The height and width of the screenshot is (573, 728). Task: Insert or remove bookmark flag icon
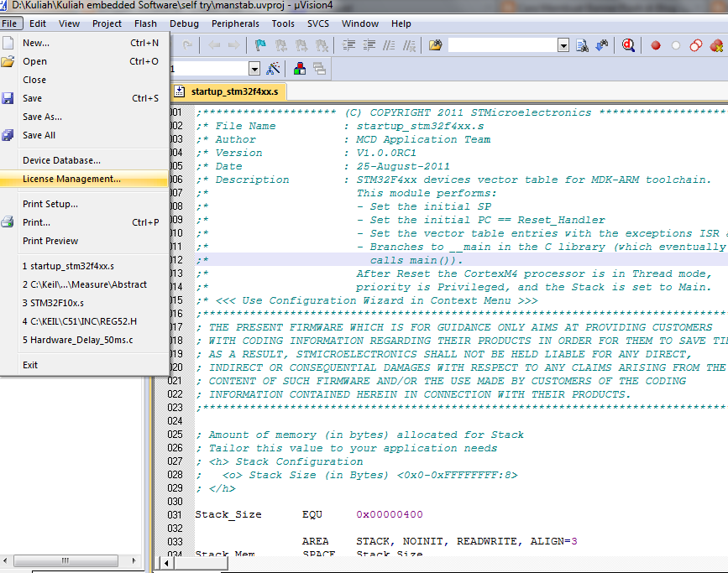coord(260,45)
